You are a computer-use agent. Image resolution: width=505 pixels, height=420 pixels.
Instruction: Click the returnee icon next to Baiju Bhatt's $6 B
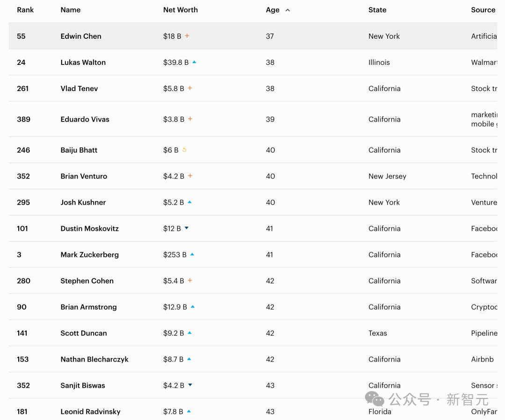[x=184, y=149]
